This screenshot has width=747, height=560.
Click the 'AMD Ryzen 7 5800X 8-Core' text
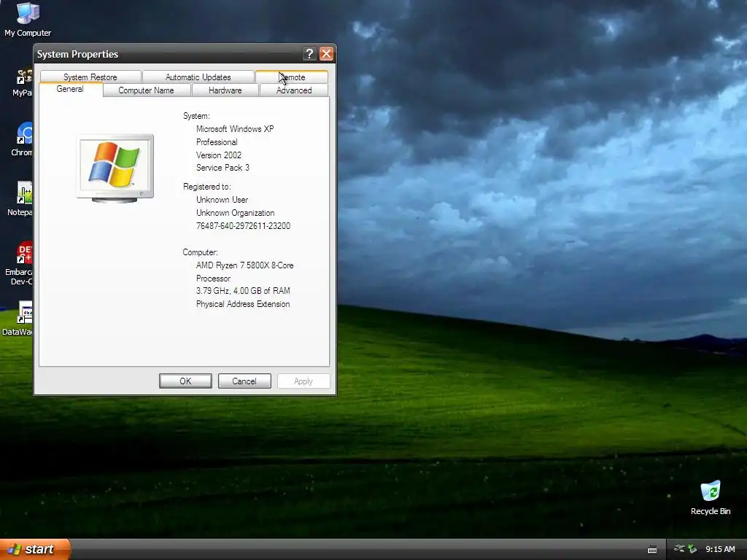point(245,265)
